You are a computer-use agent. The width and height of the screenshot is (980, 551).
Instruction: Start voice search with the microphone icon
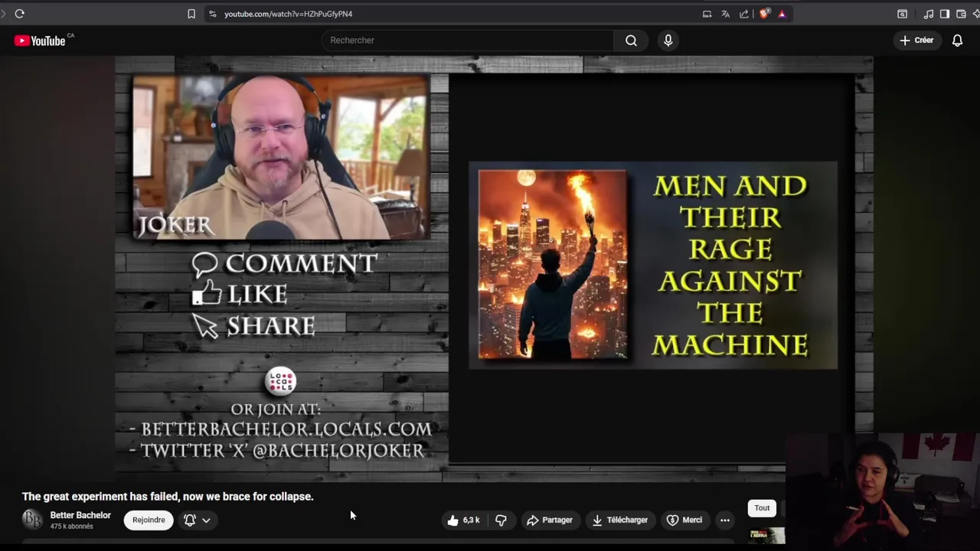(x=668, y=41)
